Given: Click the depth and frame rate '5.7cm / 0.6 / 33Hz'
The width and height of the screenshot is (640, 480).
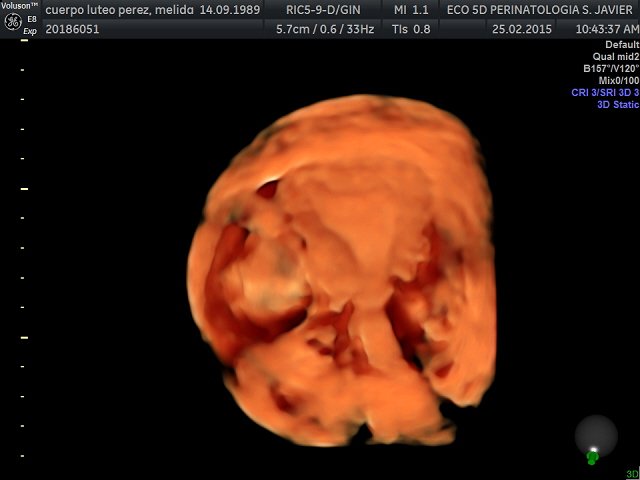Looking at the screenshot, I should click(325, 29).
